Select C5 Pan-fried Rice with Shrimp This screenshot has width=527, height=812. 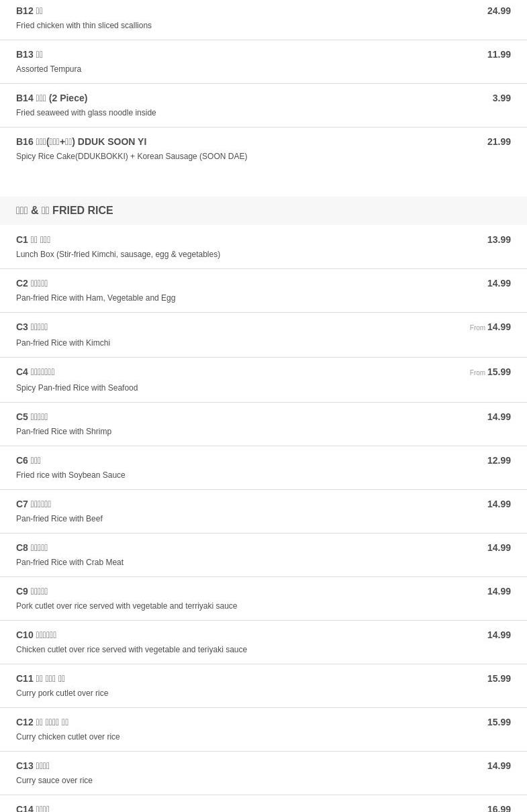point(263,424)
